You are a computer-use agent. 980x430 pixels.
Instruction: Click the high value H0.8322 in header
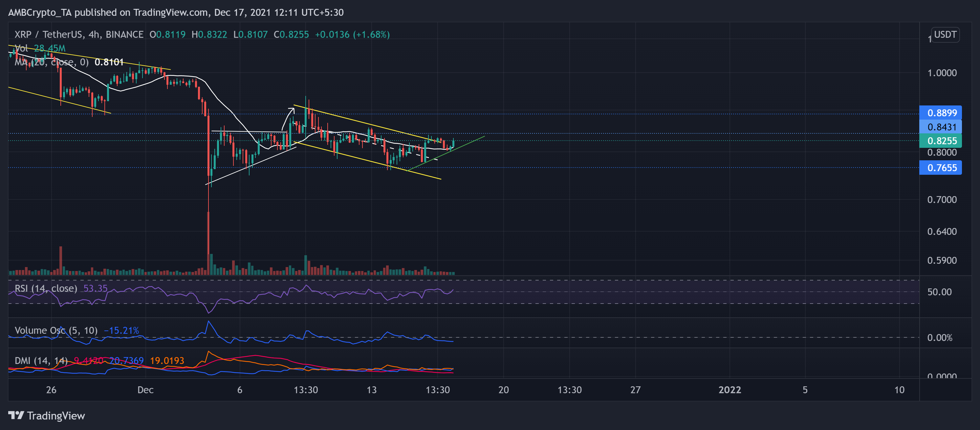coord(209,34)
